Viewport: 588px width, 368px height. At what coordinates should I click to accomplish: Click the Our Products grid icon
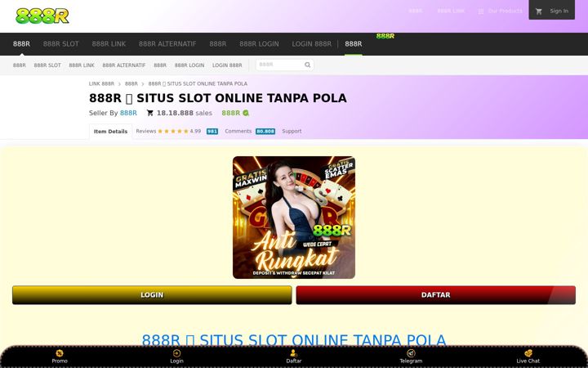coord(481,11)
